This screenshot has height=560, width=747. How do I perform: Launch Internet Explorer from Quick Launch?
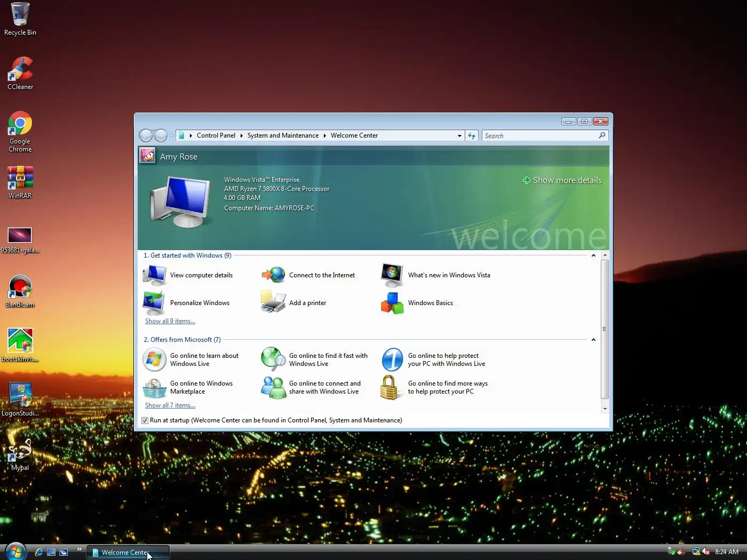(38, 552)
